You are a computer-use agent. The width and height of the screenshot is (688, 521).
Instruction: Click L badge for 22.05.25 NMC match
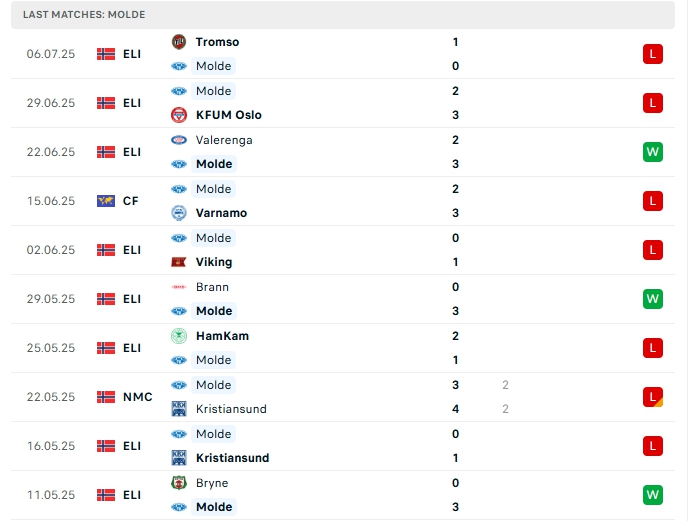coord(653,397)
